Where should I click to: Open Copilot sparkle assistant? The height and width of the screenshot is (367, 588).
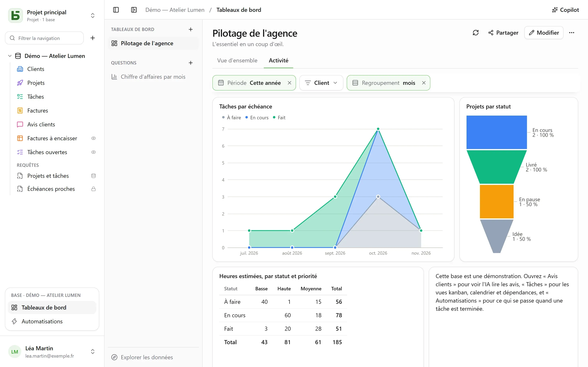[x=565, y=10]
